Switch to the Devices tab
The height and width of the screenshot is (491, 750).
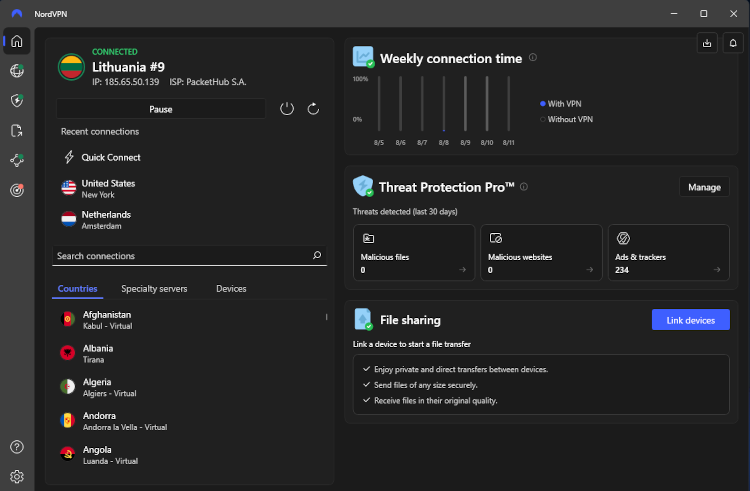pyautogui.click(x=231, y=289)
